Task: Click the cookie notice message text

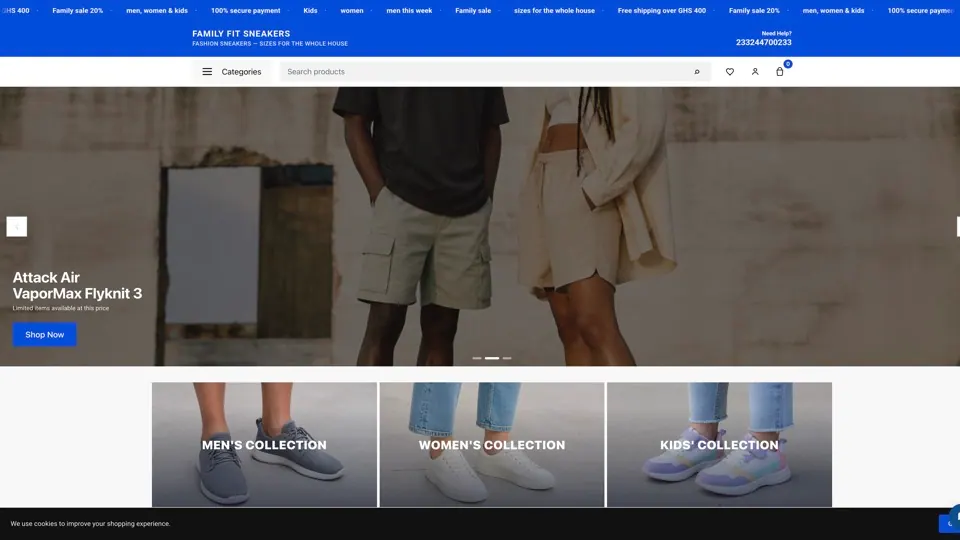Action: pos(90,523)
